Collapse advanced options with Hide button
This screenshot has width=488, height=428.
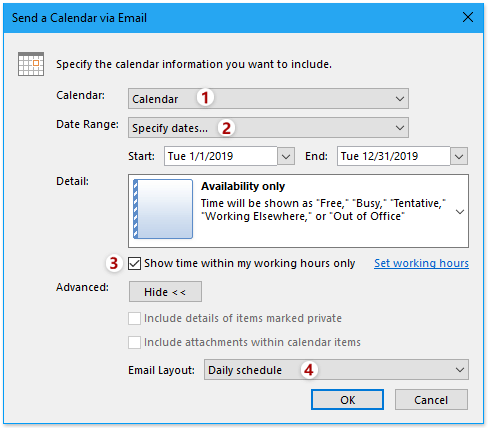[165, 292]
